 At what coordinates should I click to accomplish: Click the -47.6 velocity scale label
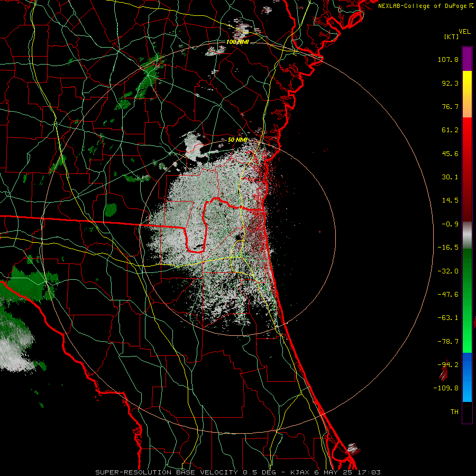[448, 295]
